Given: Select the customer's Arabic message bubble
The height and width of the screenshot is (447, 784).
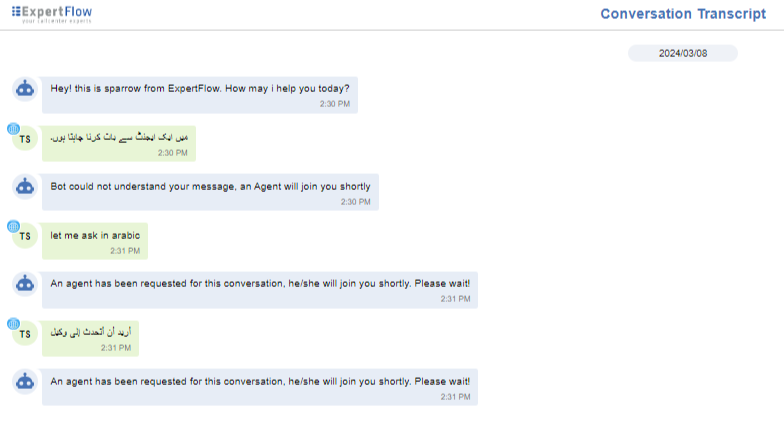Looking at the screenshot, I should 90,339.
